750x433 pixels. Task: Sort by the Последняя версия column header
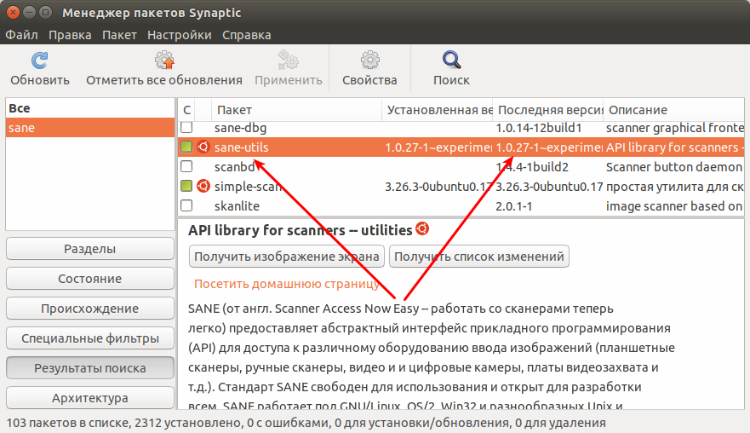point(548,109)
